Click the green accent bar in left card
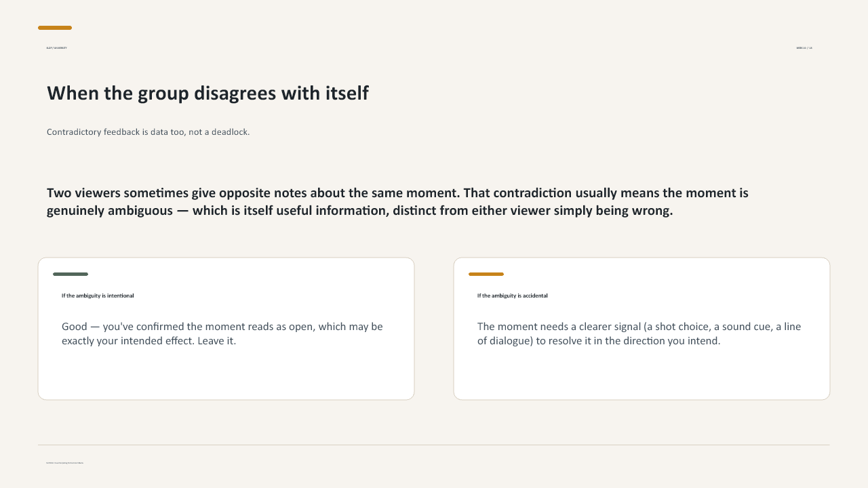 pyautogui.click(x=71, y=274)
